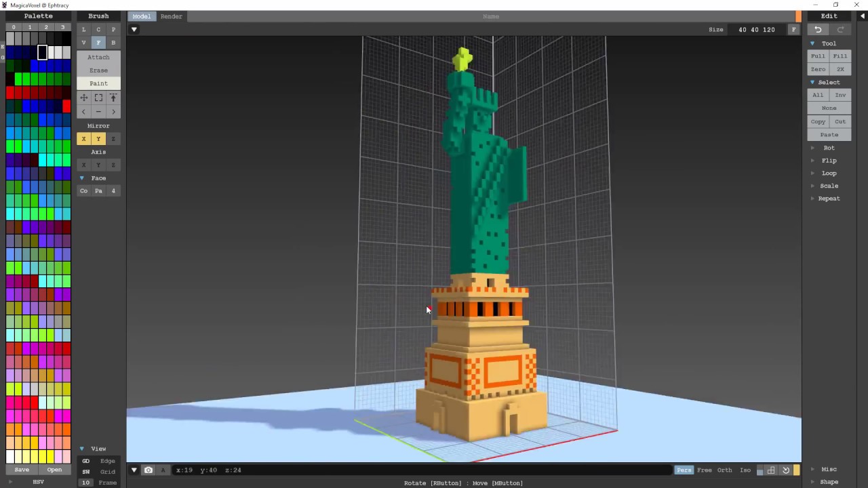Click the move tool cross-arrows icon
The image size is (868, 488).
(x=83, y=98)
